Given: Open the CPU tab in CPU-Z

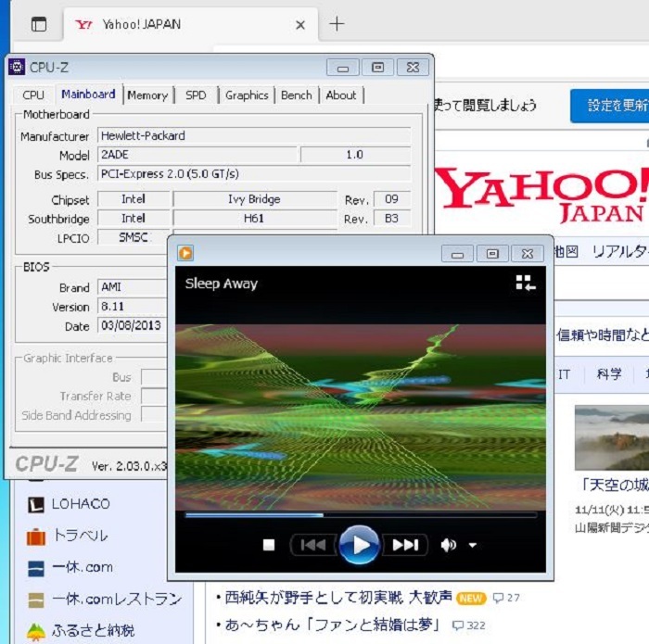Looking at the screenshot, I should [33, 95].
